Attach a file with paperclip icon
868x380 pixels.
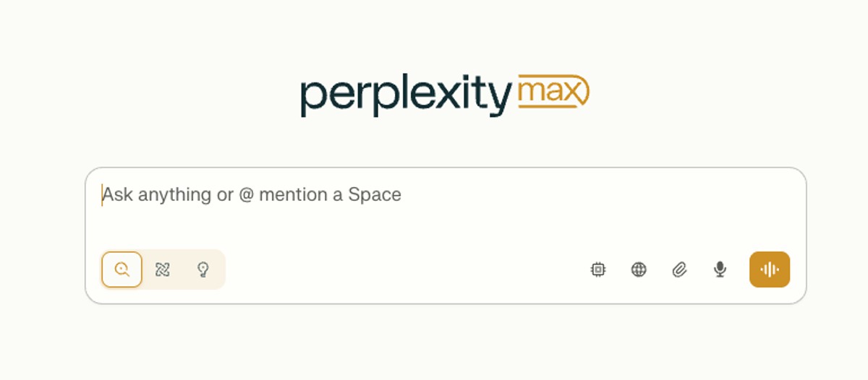pos(679,269)
